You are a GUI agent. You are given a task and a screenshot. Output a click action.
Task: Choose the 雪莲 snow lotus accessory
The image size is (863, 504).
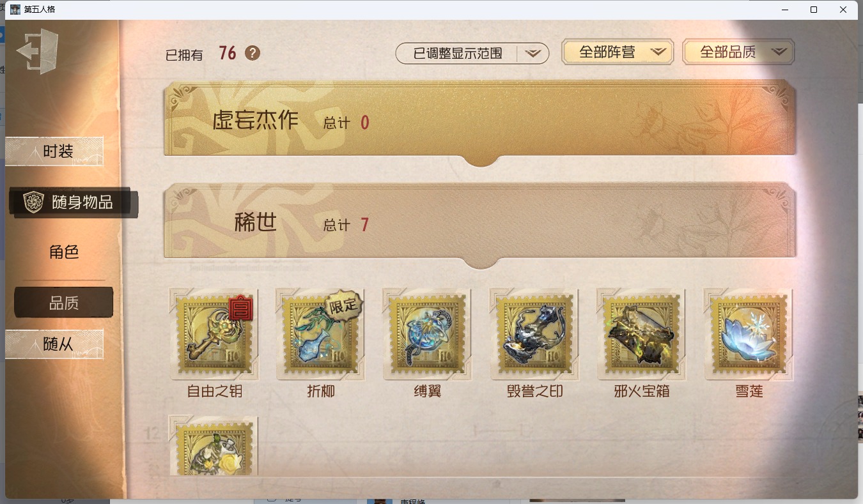(749, 334)
